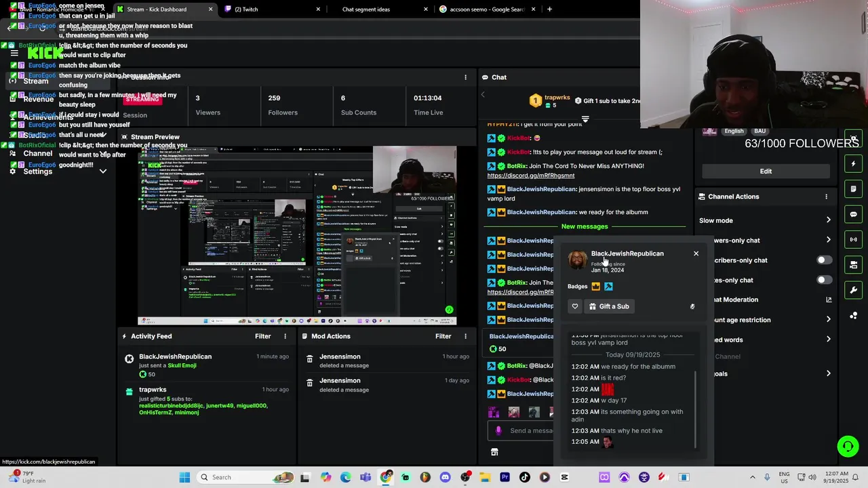The image size is (868, 488).
Task: Open the Mod Actions Filter
Action: [443, 336]
